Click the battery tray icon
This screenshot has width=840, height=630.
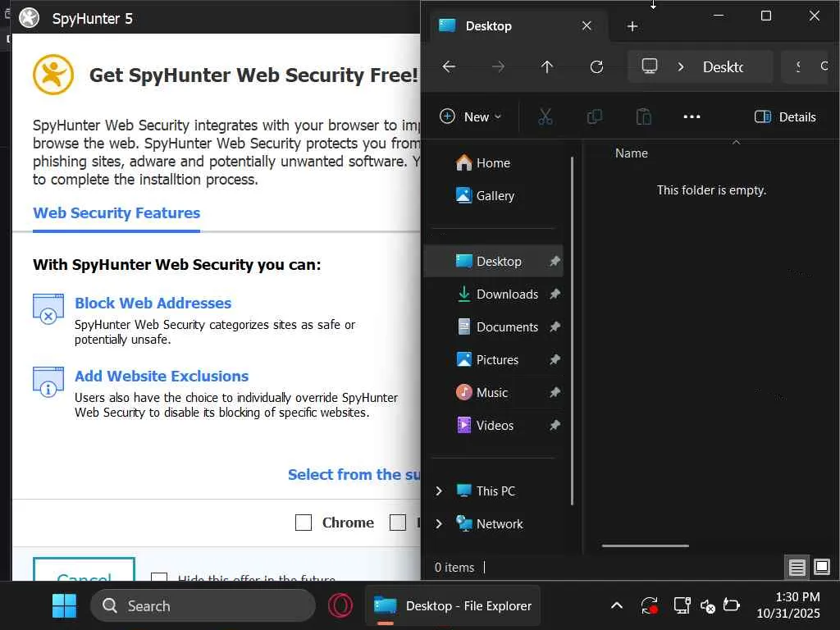(x=731, y=605)
